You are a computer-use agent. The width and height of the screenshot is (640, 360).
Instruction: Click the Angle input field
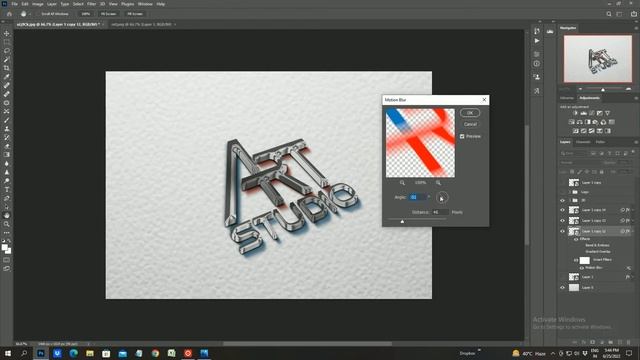coord(418,198)
